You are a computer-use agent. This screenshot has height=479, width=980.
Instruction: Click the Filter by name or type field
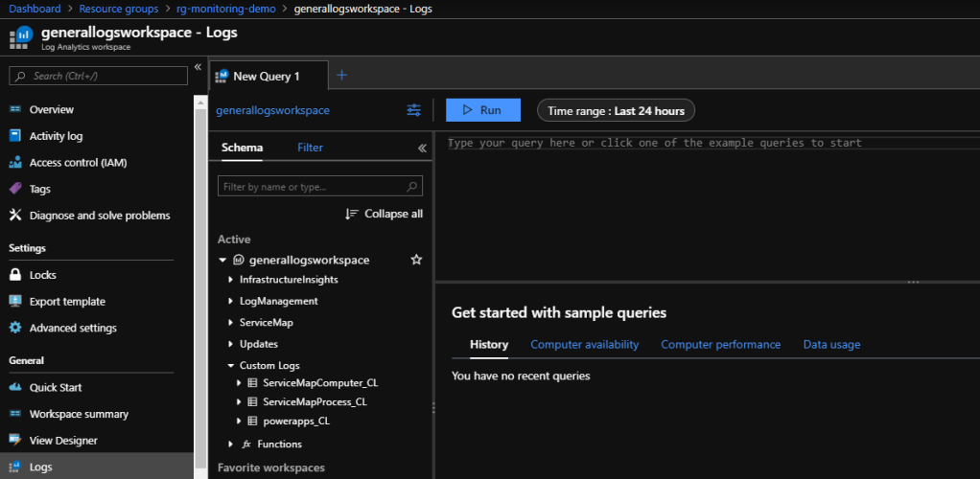point(313,187)
